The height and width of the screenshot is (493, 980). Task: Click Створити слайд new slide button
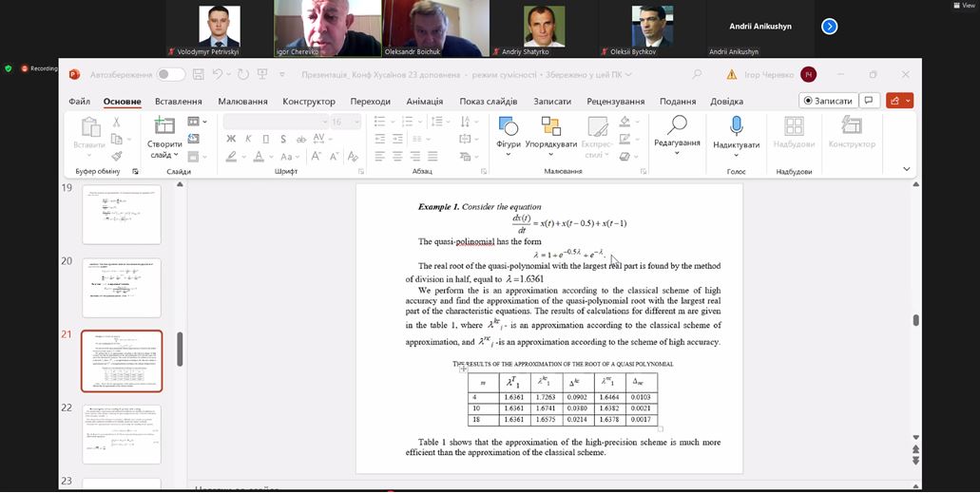(x=164, y=138)
